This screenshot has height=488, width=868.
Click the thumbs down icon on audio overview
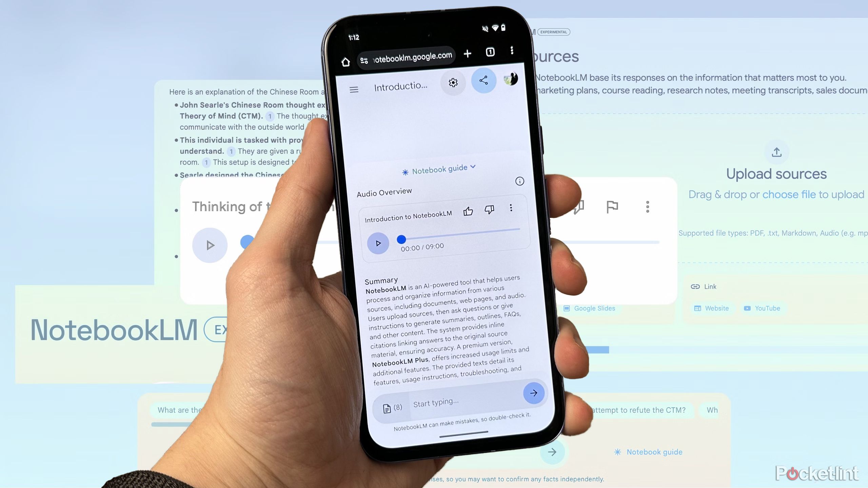490,210
